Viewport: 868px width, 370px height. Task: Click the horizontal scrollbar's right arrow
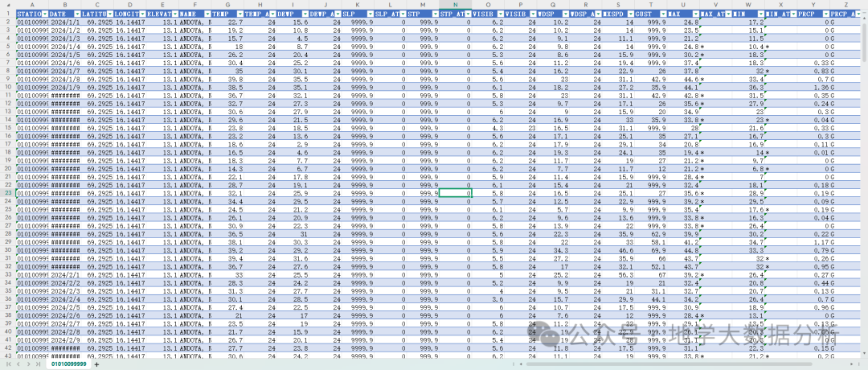click(x=850, y=364)
